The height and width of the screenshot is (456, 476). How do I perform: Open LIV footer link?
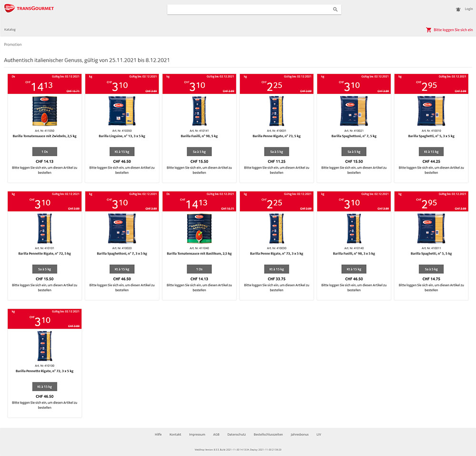[319, 435]
